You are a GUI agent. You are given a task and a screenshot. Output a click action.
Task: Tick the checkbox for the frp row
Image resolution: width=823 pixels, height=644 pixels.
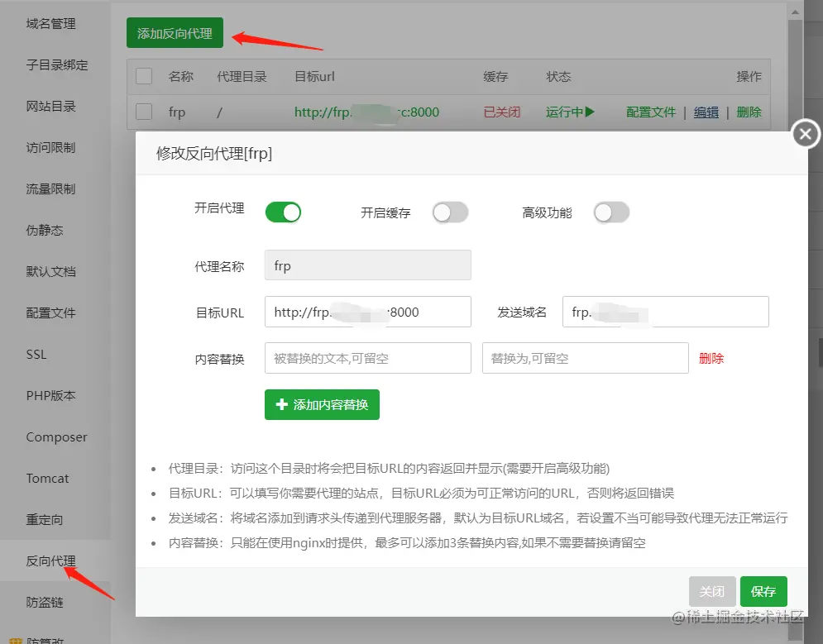144,112
